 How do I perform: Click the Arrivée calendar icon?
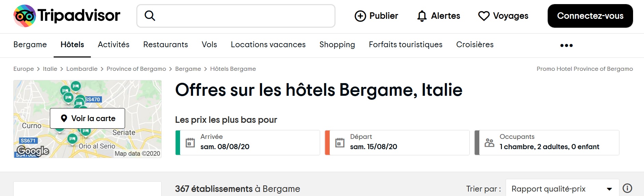pyautogui.click(x=190, y=143)
